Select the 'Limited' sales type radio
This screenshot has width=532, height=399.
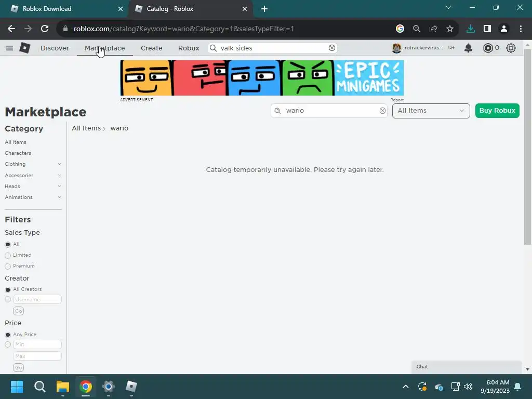[x=8, y=255]
